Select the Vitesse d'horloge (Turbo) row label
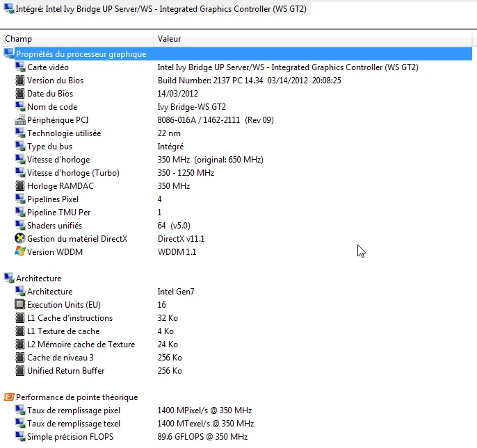This screenshot has width=477, height=448. (73, 173)
